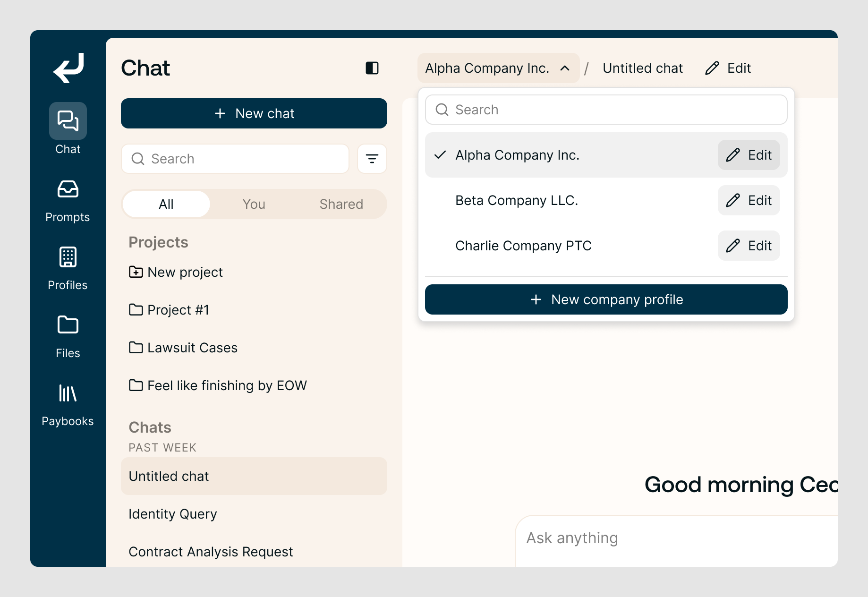Select the All chats tab
868x597 pixels.
pyautogui.click(x=166, y=204)
